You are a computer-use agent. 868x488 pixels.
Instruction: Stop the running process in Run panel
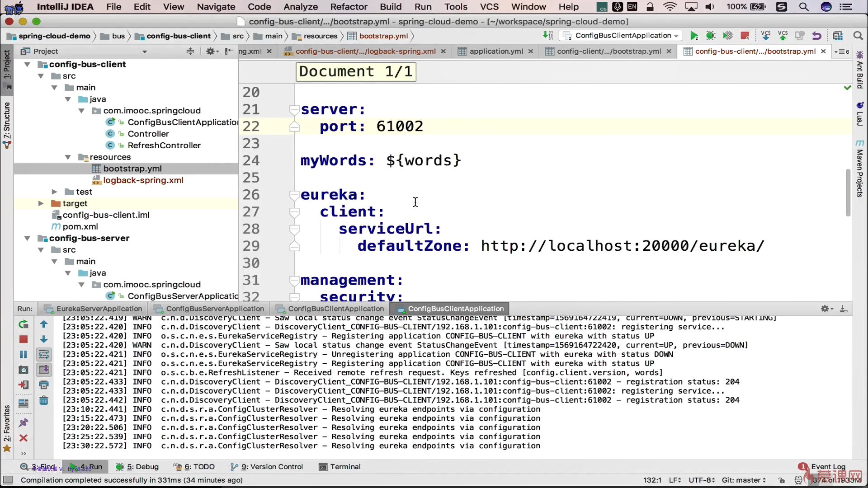tap(24, 339)
